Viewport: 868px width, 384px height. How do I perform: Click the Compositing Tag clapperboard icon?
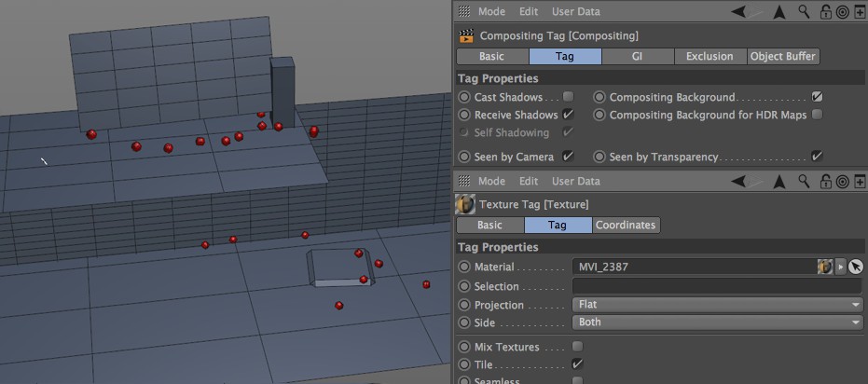coord(466,36)
